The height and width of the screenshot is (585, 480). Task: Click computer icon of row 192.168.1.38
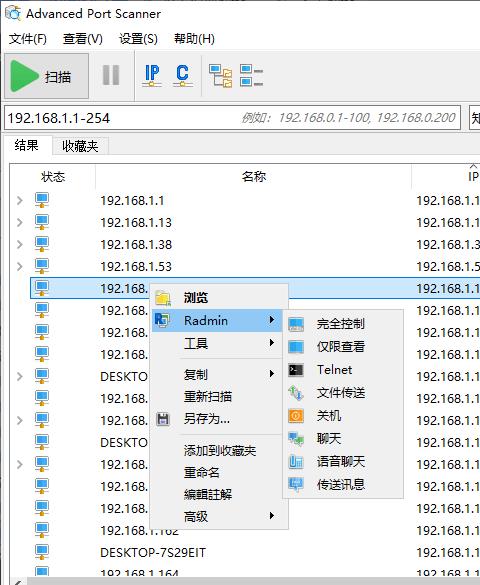tap(42, 244)
